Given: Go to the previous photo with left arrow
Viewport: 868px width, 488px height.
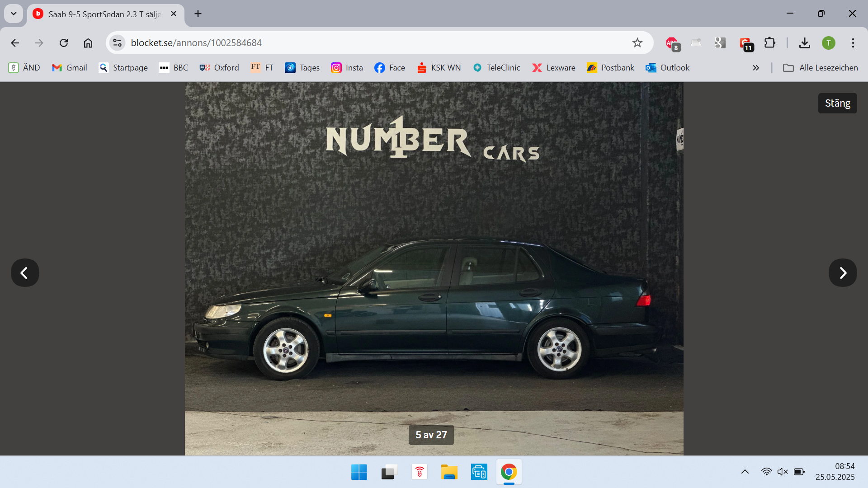Looking at the screenshot, I should point(25,272).
